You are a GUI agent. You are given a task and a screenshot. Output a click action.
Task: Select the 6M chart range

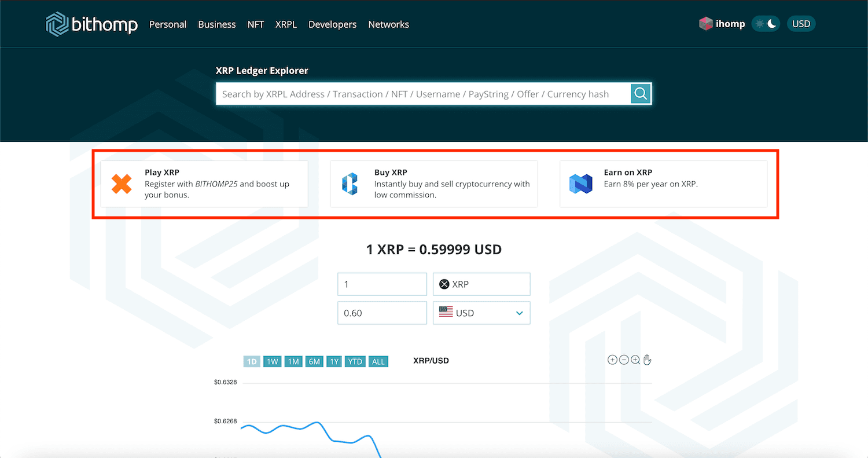coord(314,362)
